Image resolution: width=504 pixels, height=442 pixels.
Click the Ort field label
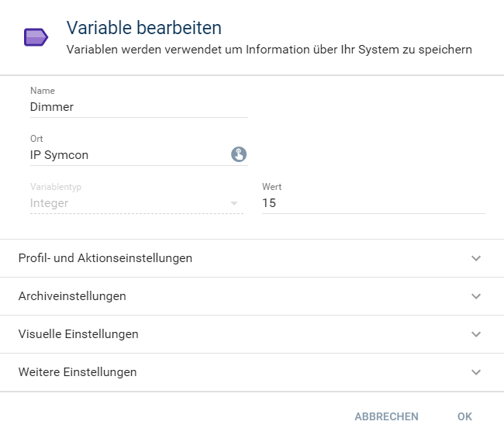coord(36,139)
